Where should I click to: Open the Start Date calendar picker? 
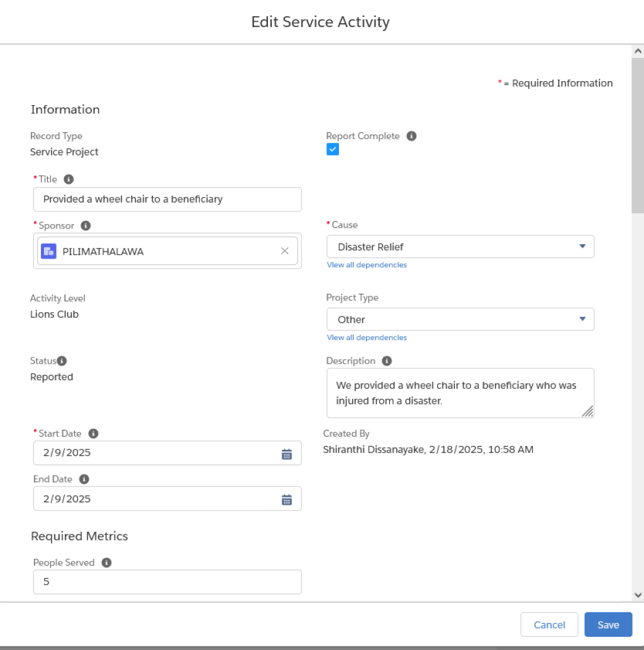[287, 454]
